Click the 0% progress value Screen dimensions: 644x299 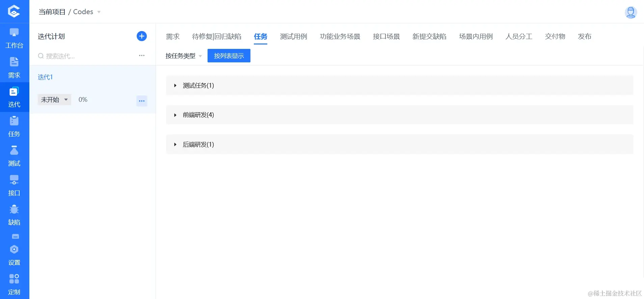coord(83,99)
